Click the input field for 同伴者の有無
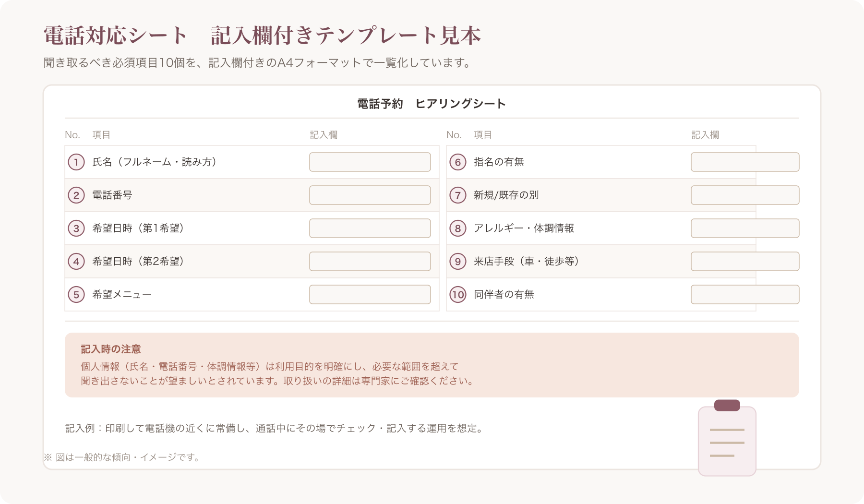 coord(745,295)
